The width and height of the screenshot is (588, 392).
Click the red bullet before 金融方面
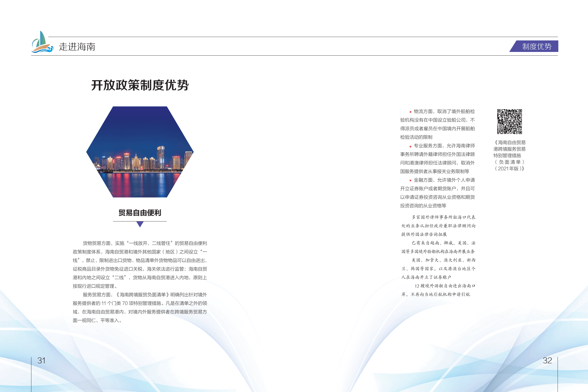(410, 181)
